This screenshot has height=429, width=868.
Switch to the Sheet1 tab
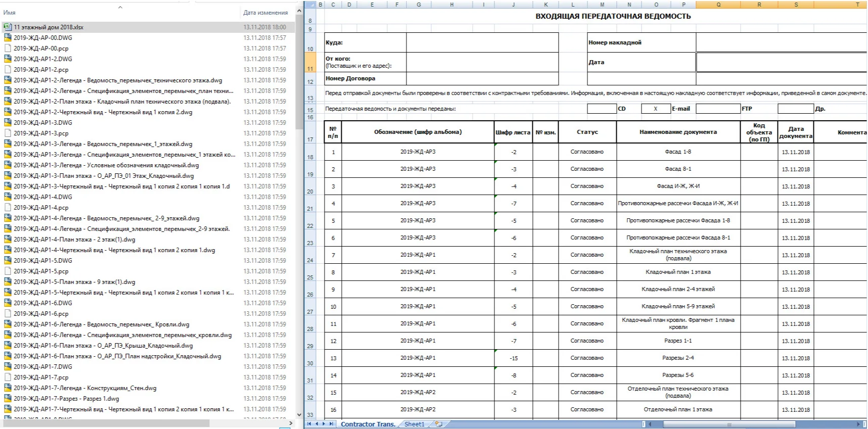tap(414, 424)
